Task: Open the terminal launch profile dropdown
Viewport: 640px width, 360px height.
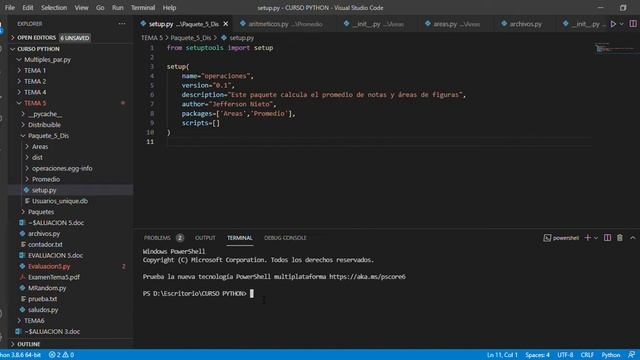Action: (x=596, y=238)
